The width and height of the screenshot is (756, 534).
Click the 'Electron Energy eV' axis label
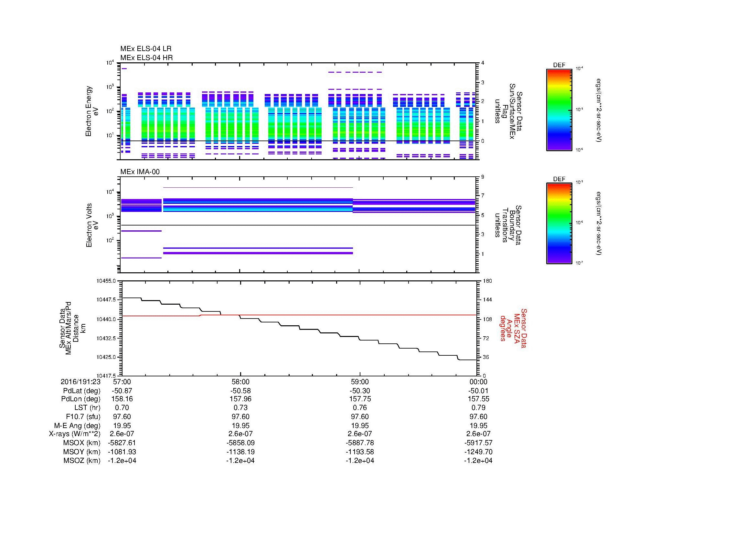92,111
